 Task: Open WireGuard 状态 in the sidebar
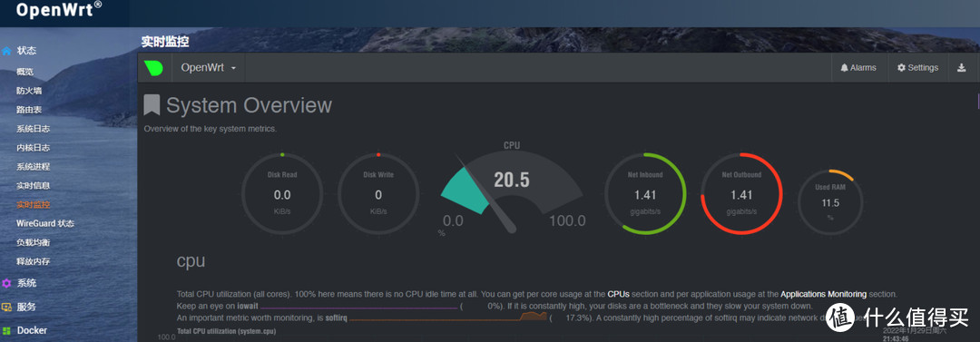point(45,223)
